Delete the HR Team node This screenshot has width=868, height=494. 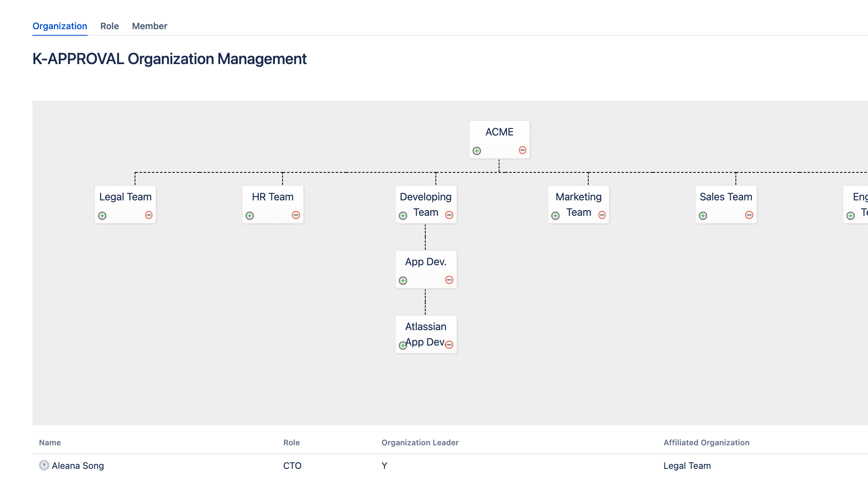pos(296,215)
